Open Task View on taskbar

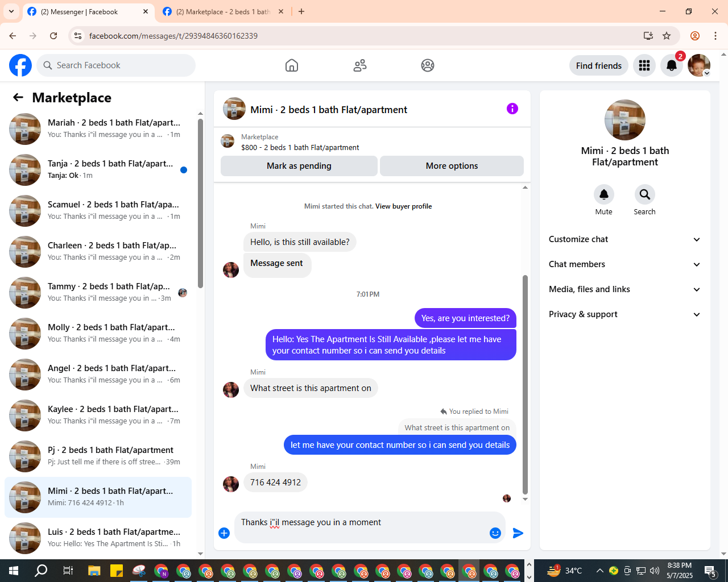pos(68,571)
